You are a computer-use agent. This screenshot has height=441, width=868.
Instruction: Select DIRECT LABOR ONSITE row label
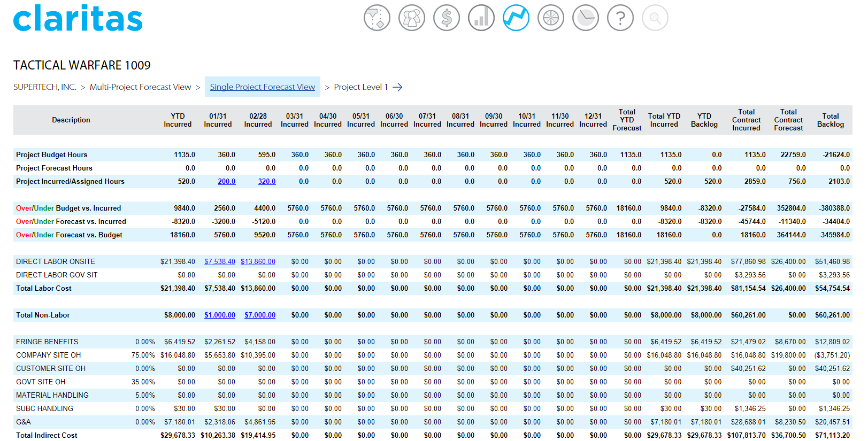tap(56, 261)
